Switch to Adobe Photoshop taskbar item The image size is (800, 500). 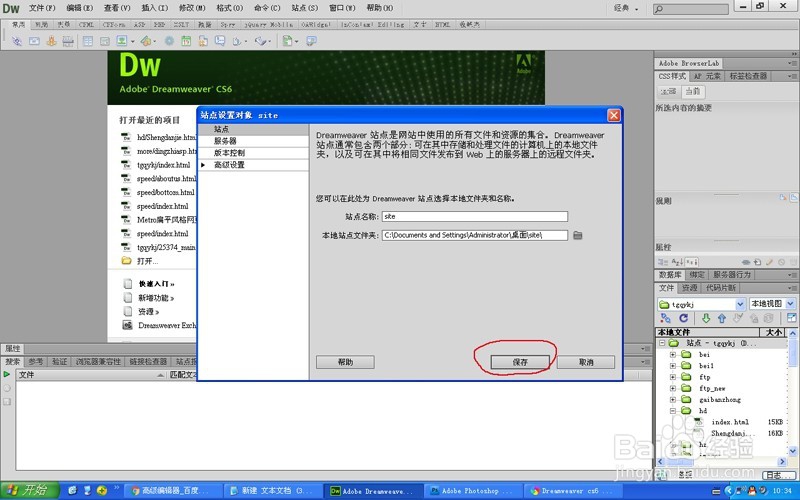point(472,491)
